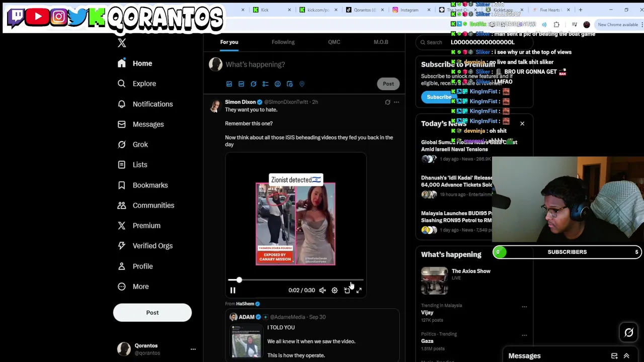The width and height of the screenshot is (644, 362).
Task: Schedule the post with the calendar icon
Action: click(x=290, y=84)
